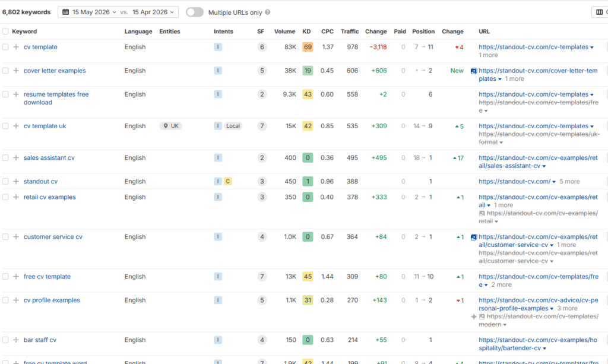608x364 pixels.
Task: Click the plus icon beside customer service cv
Action: (x=16, y=237)
